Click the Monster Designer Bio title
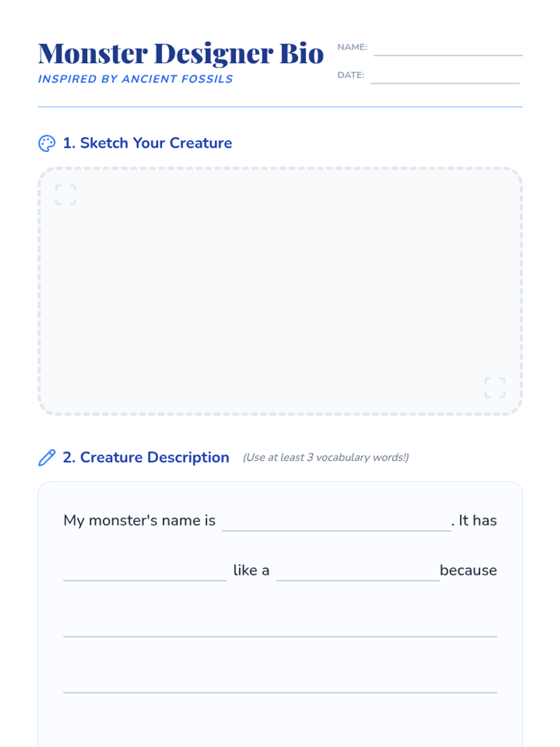This screenshot has width=560, height=747. click(181, 53)
